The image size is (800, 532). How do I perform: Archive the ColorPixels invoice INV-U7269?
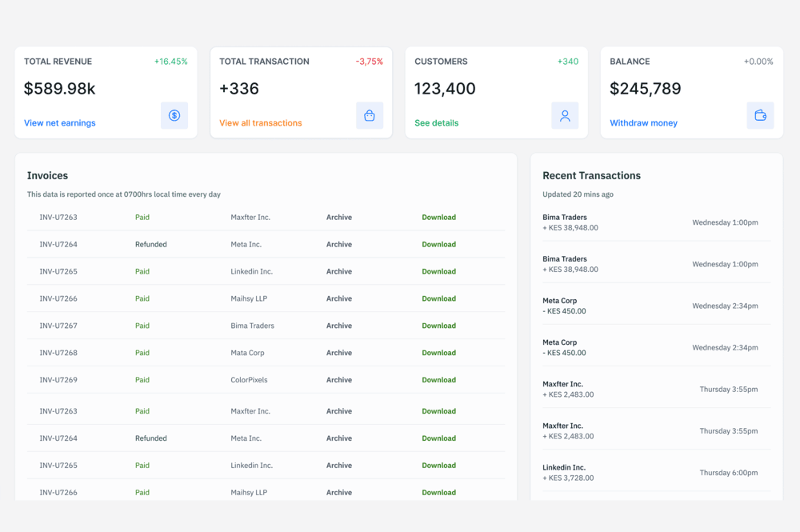coord(338,380)
